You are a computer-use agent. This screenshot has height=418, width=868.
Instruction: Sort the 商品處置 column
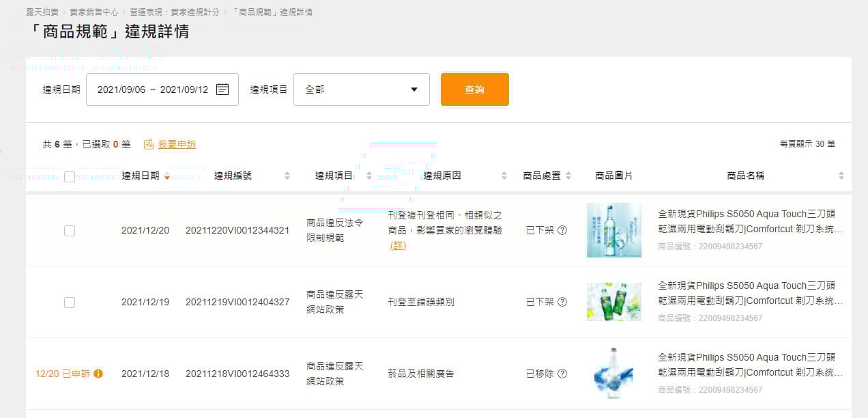click(568, 176)
